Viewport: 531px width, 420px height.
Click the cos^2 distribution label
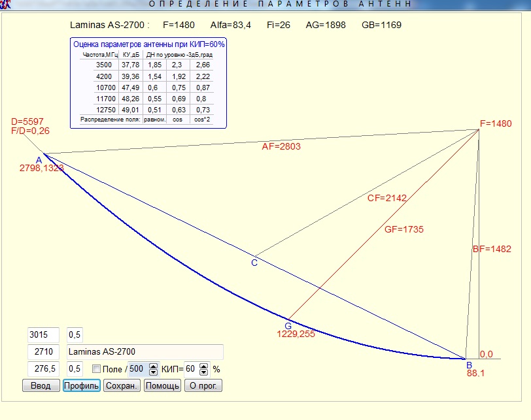[x=202, y=120]
